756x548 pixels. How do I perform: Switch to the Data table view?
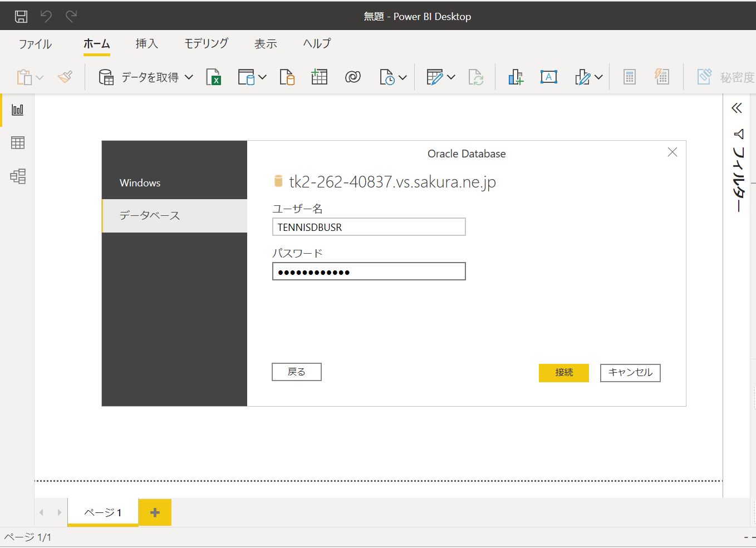click(x=18, y=143)
